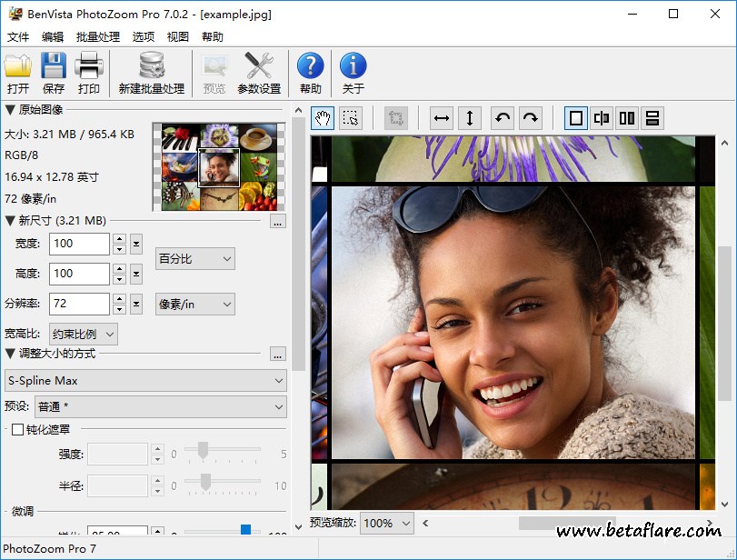Open the 视图 menu
Screen dimensions: 737x560
point(178,37)
